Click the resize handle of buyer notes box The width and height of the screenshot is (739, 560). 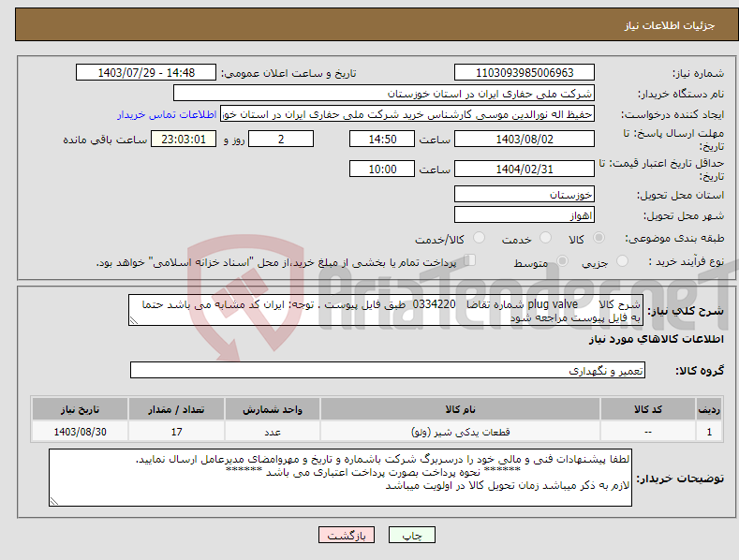(54, 501)
